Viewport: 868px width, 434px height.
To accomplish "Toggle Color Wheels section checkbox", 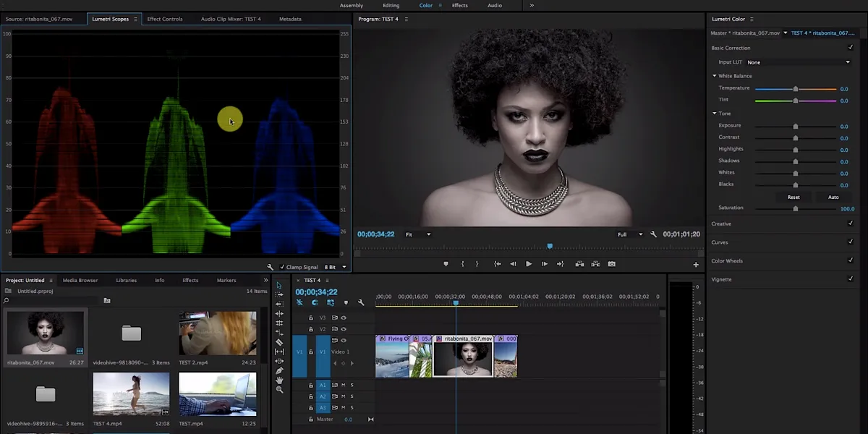I will point(850,260).
